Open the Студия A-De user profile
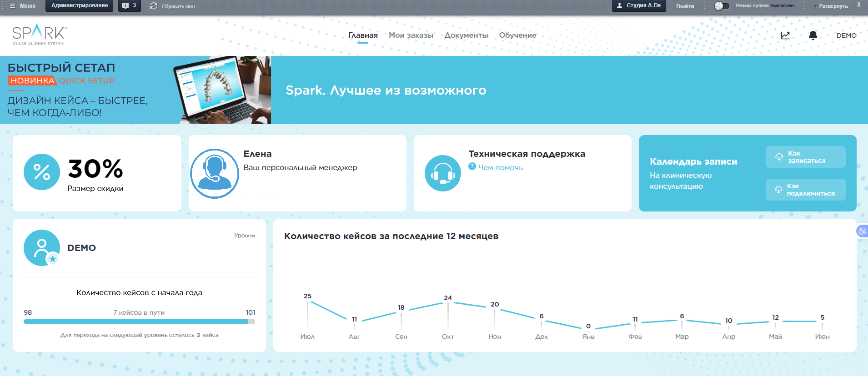The width and height of the screenshot is (868, 377). 639,6
